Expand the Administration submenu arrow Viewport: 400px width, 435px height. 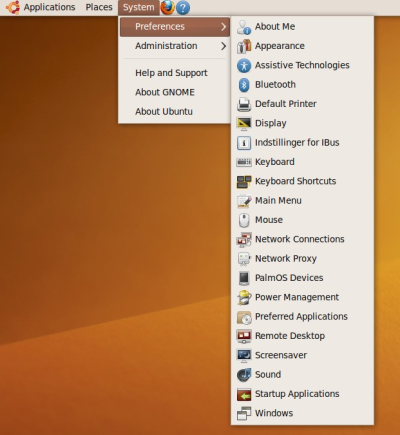pyautogui.click(x=223, y=46)
